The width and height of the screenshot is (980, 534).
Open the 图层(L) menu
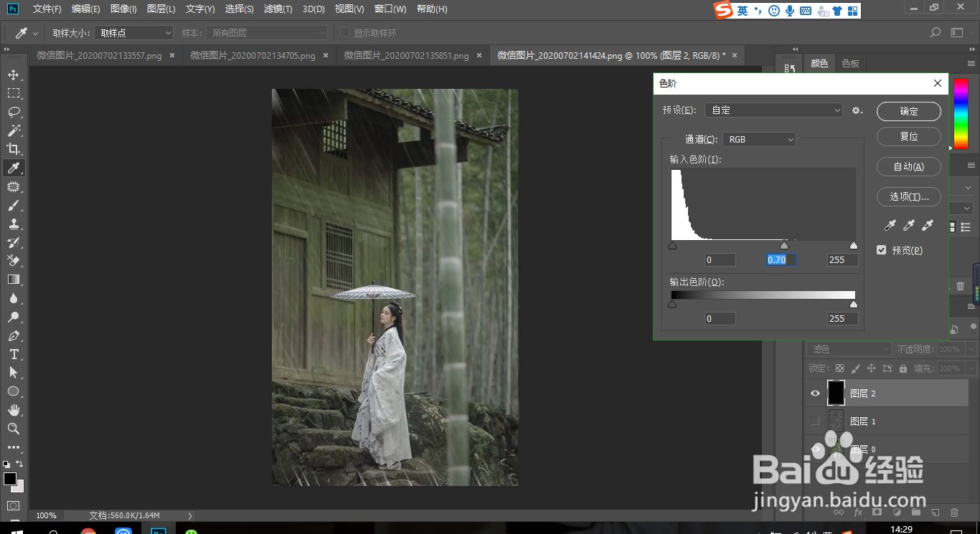[161, 9]
